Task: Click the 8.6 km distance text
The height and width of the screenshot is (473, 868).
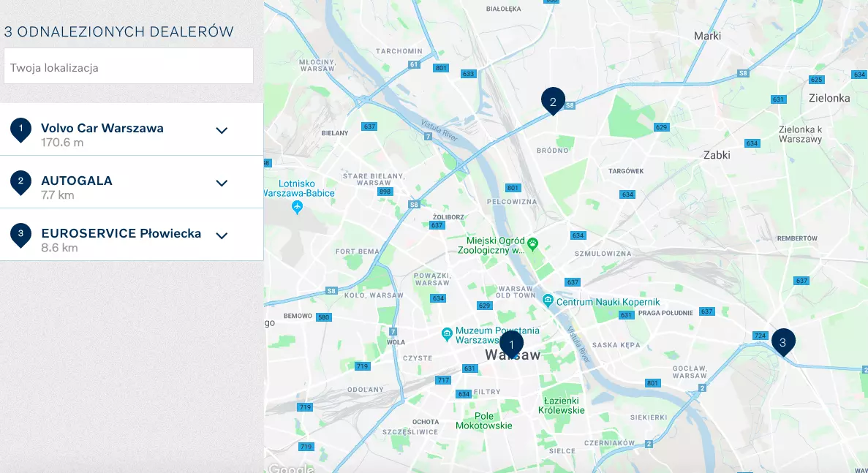Action: click(59, 247)
